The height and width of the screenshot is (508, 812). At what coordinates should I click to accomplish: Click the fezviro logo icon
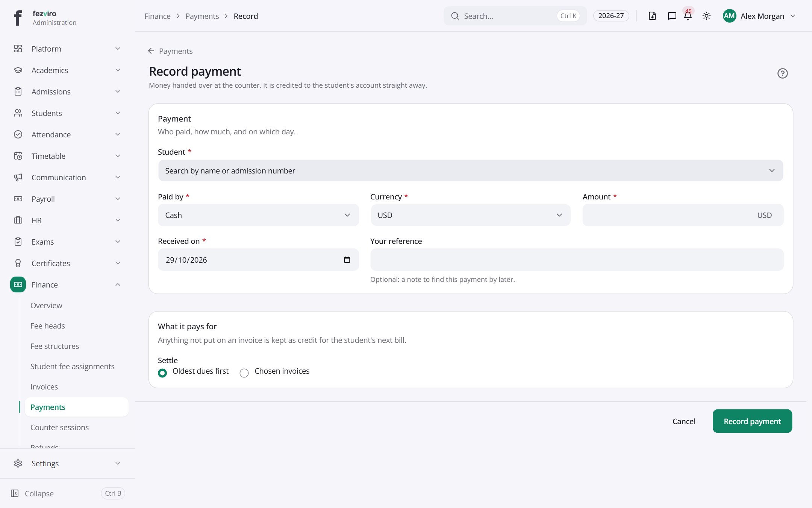click(x=18, y=17)
